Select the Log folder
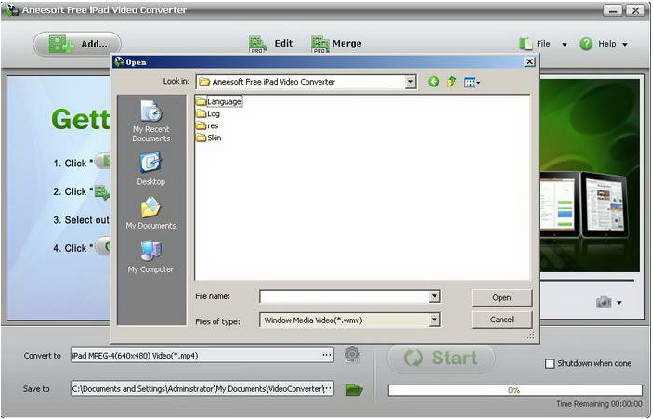Screen dimensions: 653x419 [x=208, y=114]
